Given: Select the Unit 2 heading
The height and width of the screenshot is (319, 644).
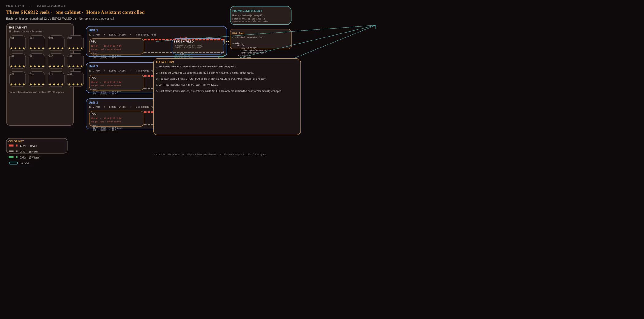Looking at the screenshot, I should click(x=93, y=67).
